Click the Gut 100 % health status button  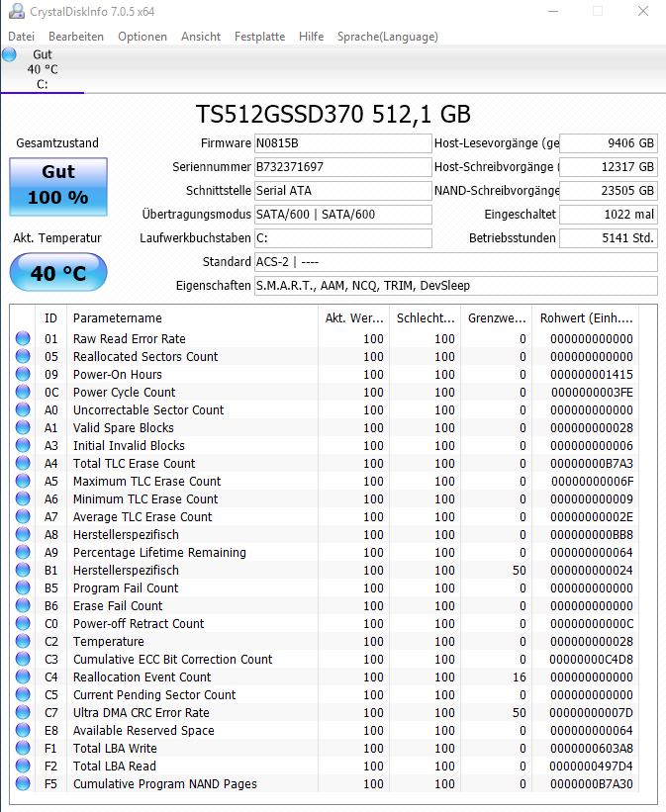click(x=58, y=187)
